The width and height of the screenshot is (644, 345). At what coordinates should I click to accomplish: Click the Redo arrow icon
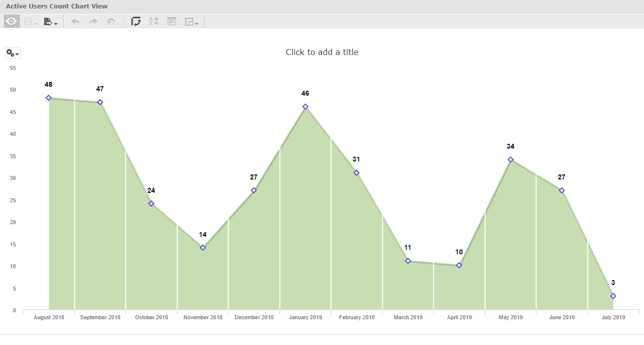click(x=93, y=22)
